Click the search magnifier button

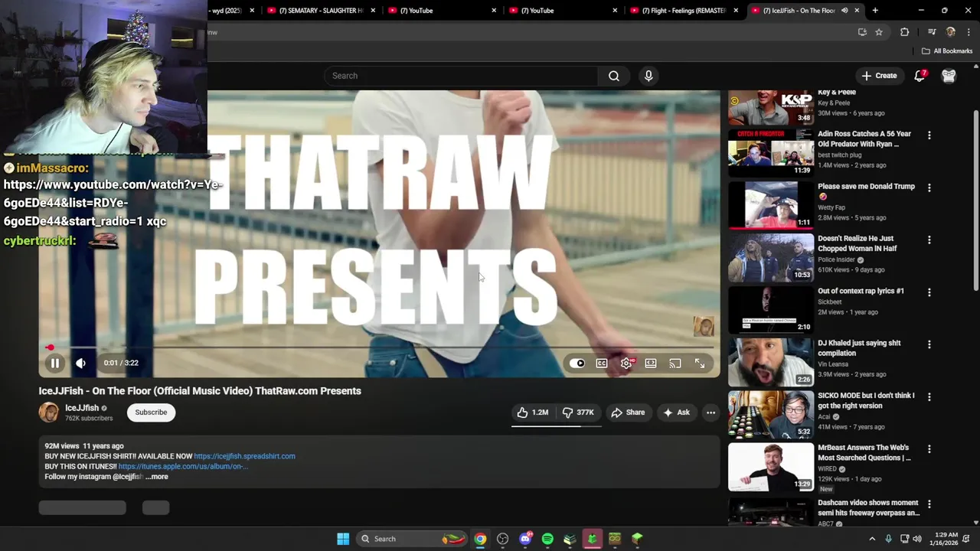[x=614, y=76]
